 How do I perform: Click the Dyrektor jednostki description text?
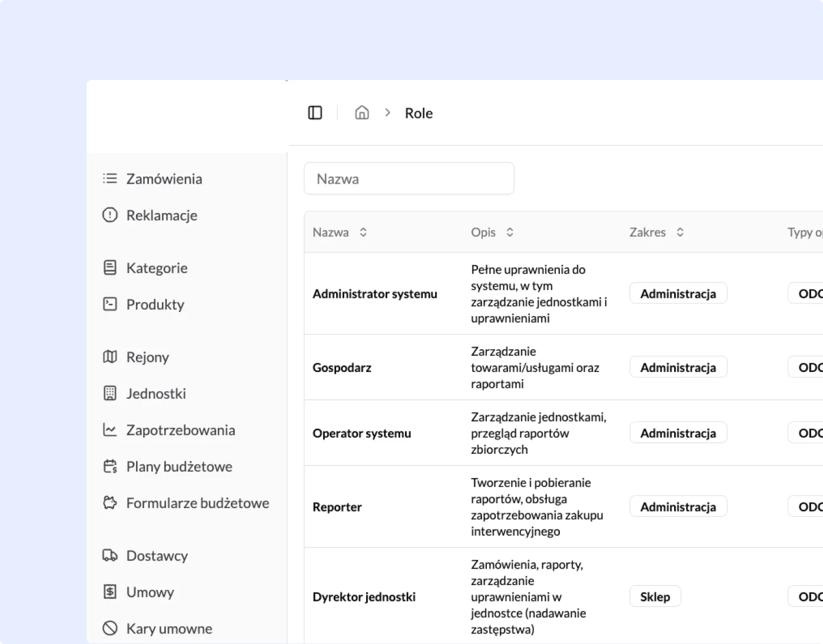[x=529, y=596]
